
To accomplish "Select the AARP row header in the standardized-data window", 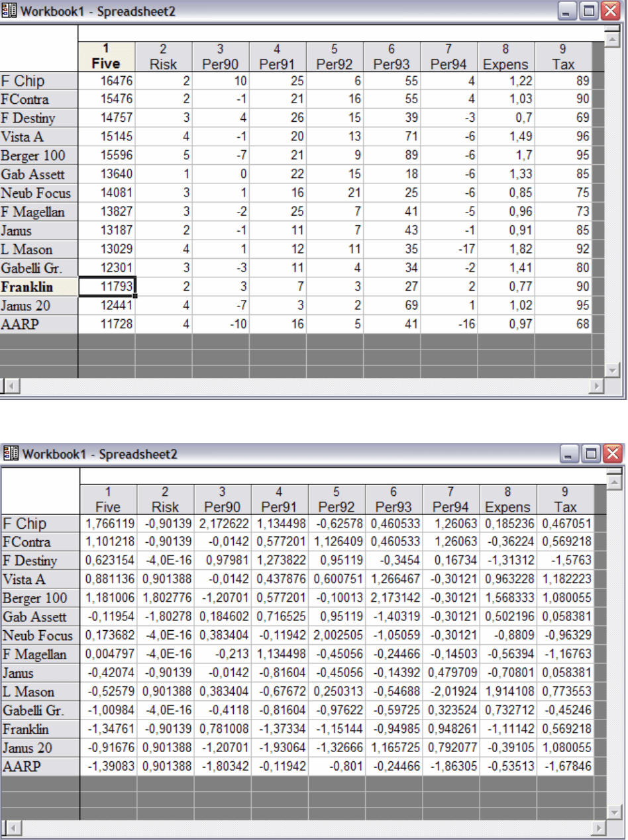I will [x=40, y=767].
